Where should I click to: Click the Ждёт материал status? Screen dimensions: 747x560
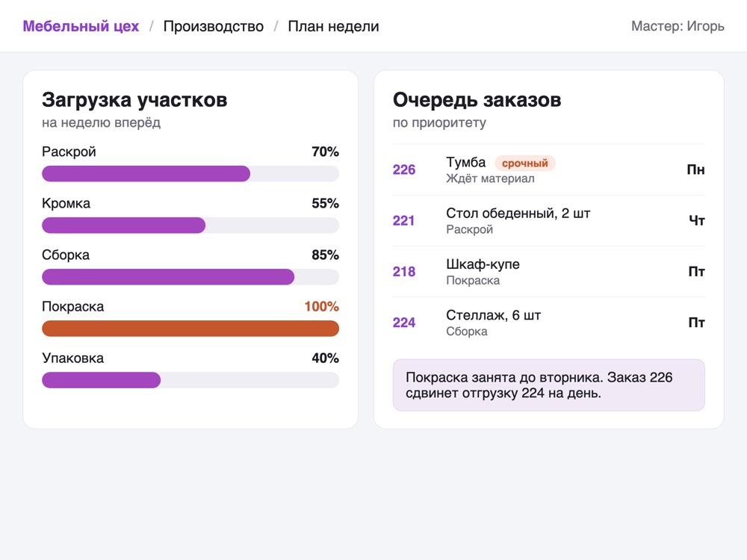click(x=490, y=179)
